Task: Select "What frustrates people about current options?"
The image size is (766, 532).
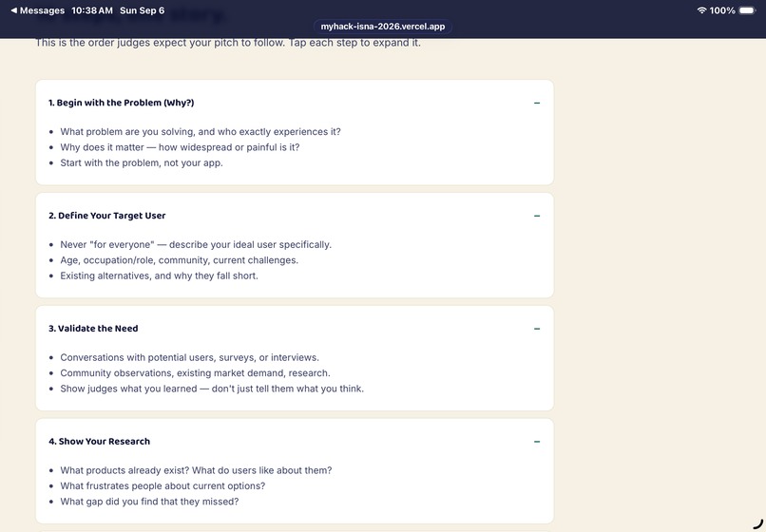Action: [x=163, y=485]
